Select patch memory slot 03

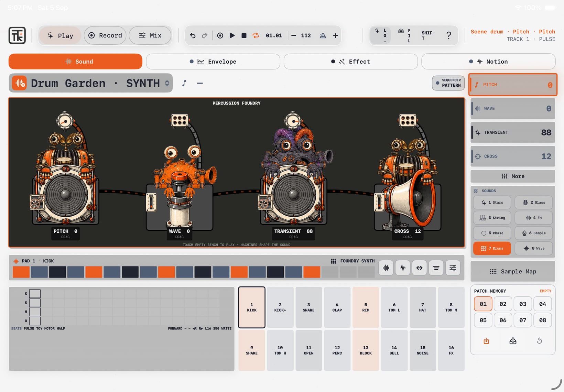click(523, 304)
